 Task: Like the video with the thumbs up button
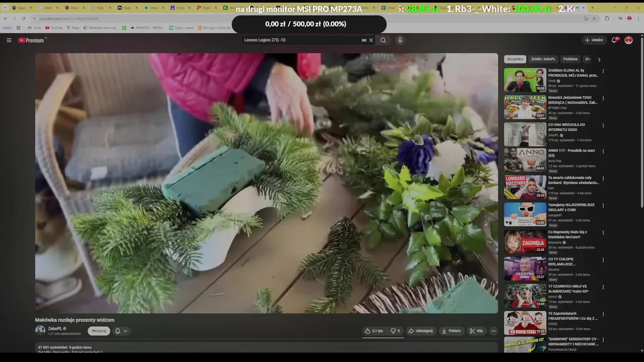[375, 331]
